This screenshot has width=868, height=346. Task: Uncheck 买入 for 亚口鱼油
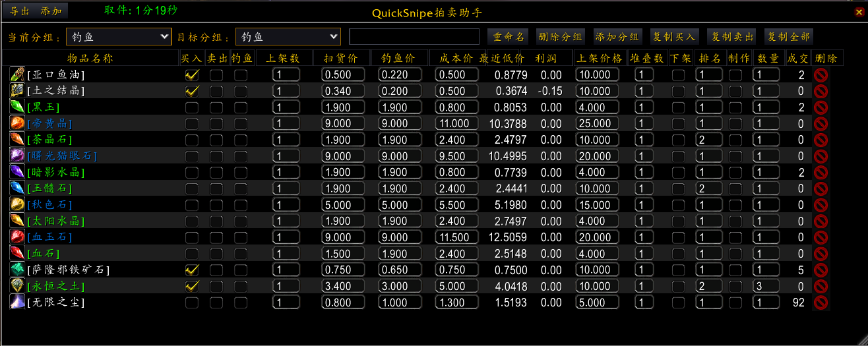[x=192, y=74]
